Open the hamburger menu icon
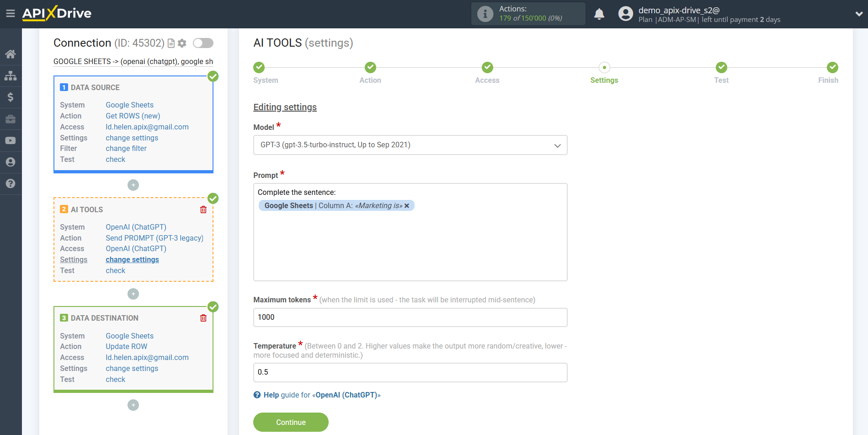The height and width of the screenshot is (435, 868). [x=10, y=14]
